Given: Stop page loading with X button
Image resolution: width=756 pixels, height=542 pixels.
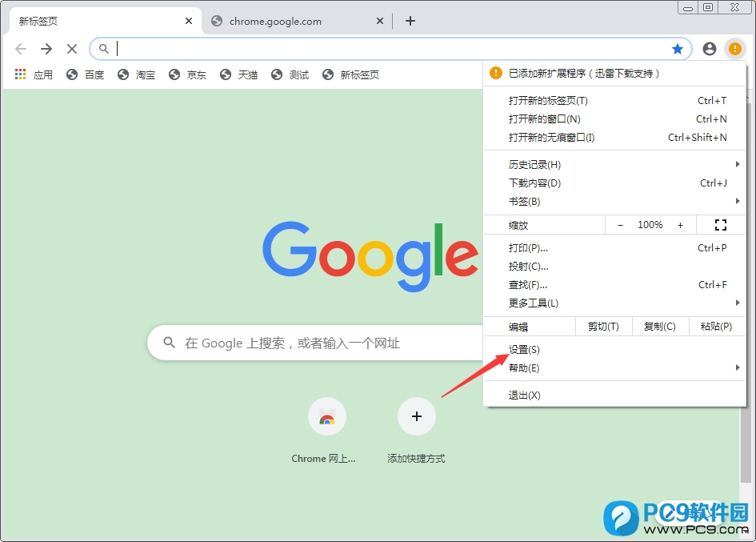Looking at the screenshot, I should click(72, 48).
